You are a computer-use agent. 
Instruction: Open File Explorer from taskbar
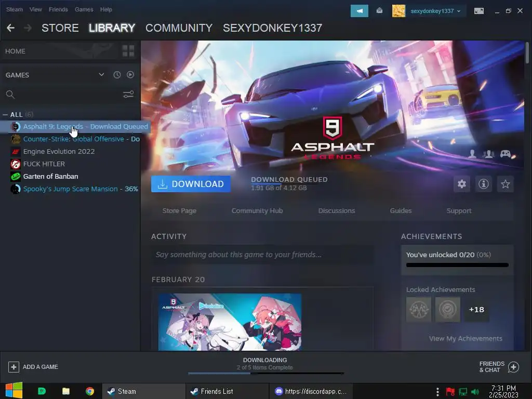pos(66,391)
